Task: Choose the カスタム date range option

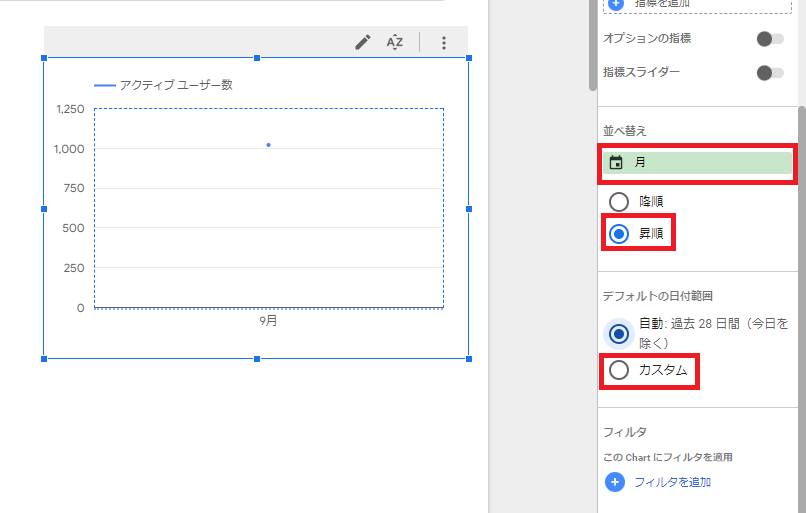Action: click(619, 370)
